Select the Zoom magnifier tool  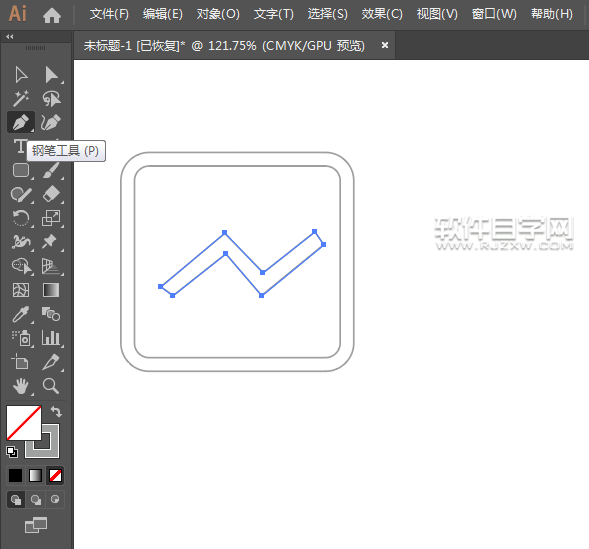click(x=51, y=386)
